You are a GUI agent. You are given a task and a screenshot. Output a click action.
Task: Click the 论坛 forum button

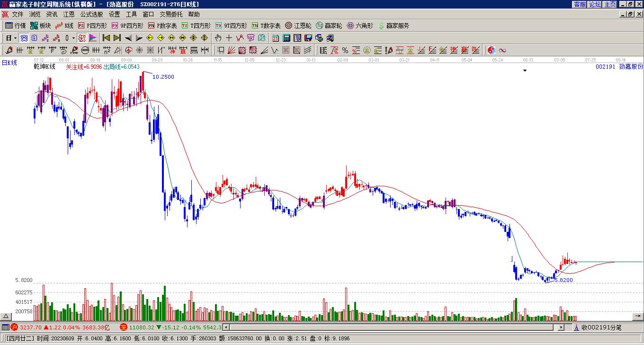pyautogui.click(x=595, y=4)
